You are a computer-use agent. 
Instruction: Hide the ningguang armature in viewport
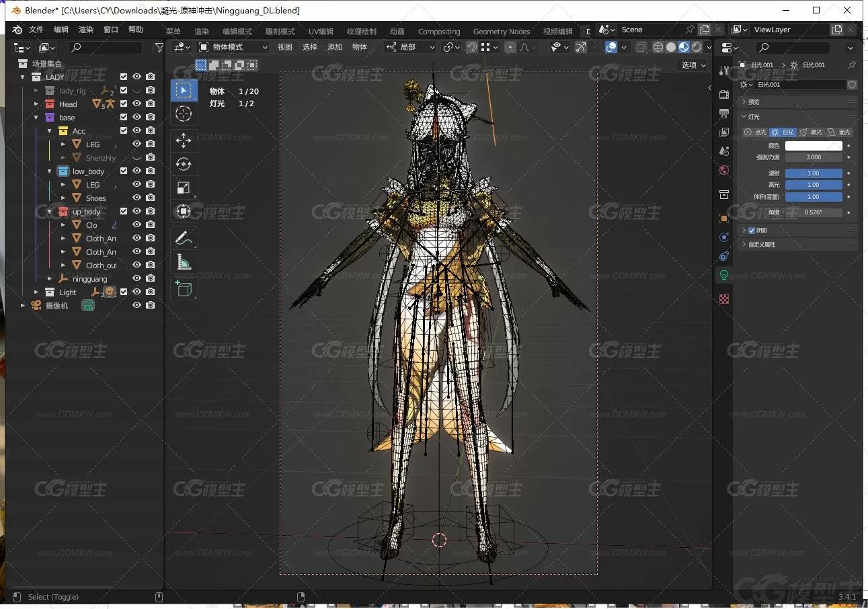click(x=136, y=278)
